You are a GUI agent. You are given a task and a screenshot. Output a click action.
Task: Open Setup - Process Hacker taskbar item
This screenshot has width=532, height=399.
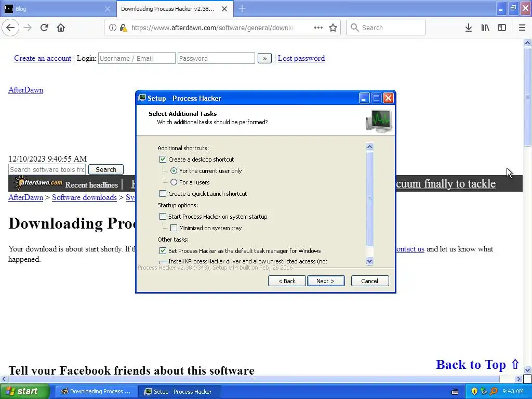pyautogui.click(x=180, y=391)
